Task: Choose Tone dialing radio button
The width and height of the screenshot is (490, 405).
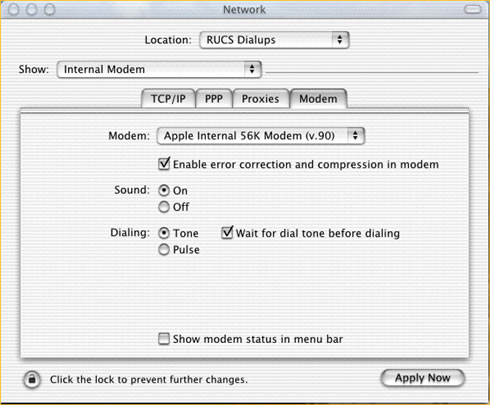Action: click(164, 233)
